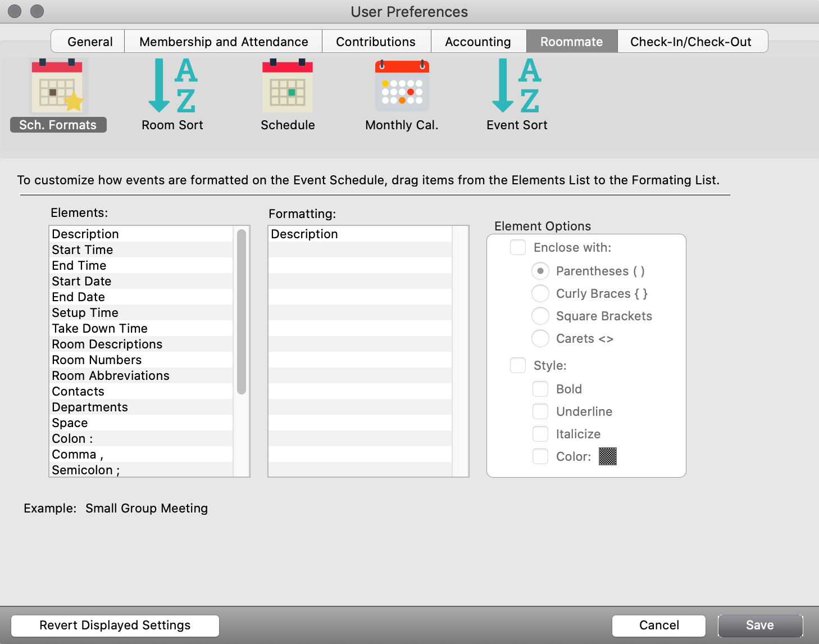Select the Curly Braces radio button
The width and height of the screenshot is (819, 644).
pyautogui.click(x=540, y=293)
